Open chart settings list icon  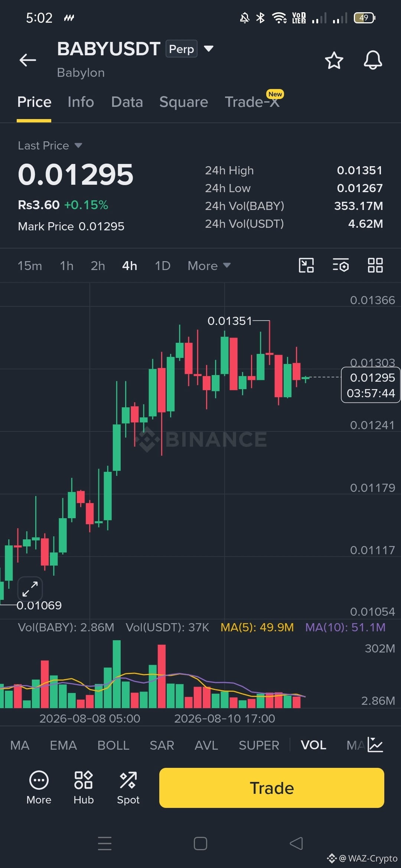click(x=340, y=266)
